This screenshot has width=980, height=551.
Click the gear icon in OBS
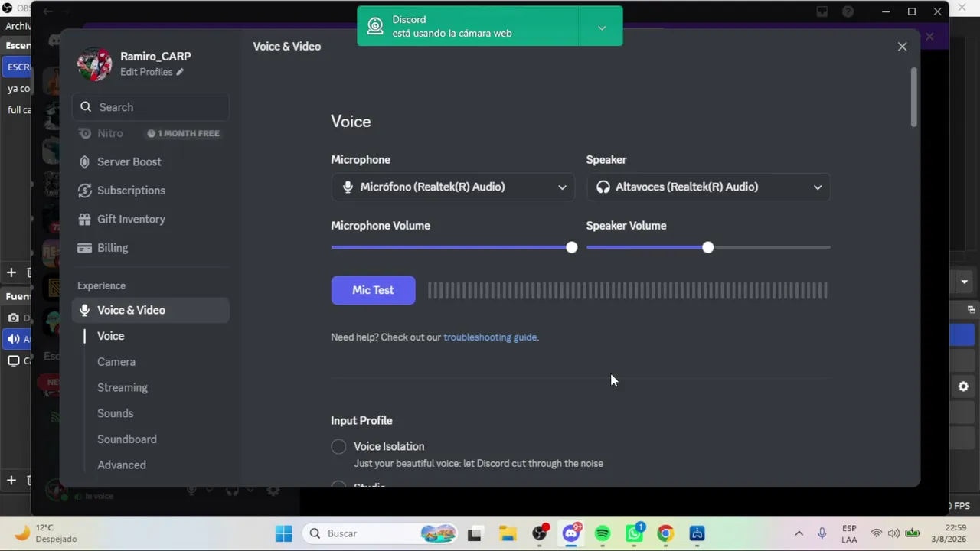click(963, 387)
